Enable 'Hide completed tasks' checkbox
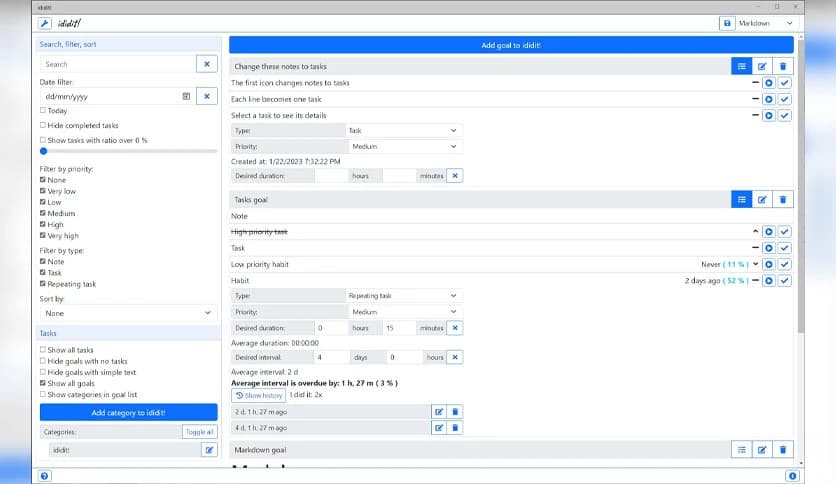Viewport: 836px width, 484px height. click(x=43, y=125)
